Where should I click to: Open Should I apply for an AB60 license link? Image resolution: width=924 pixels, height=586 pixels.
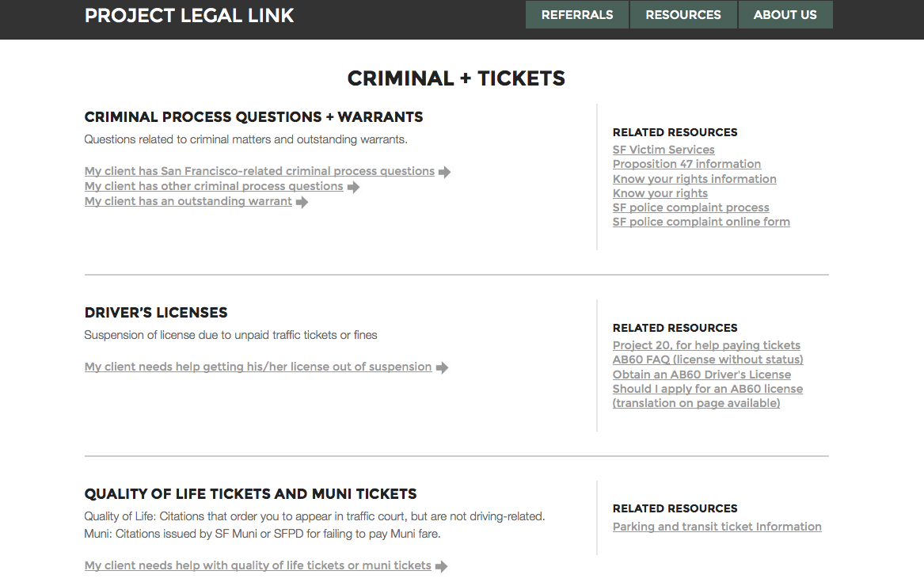707,389
